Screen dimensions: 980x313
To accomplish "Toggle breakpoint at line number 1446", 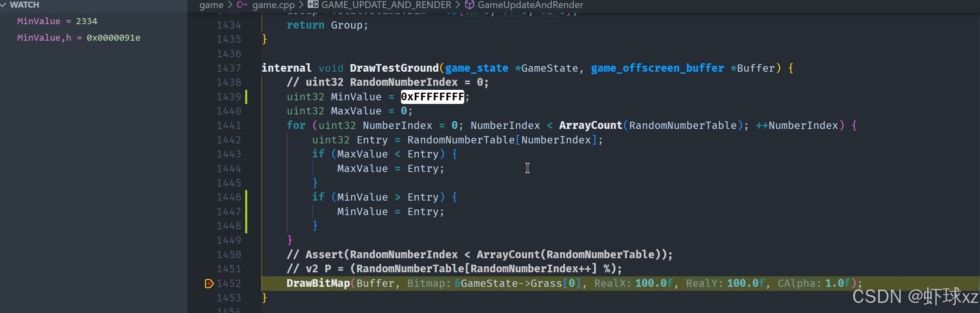I will 209,197.
